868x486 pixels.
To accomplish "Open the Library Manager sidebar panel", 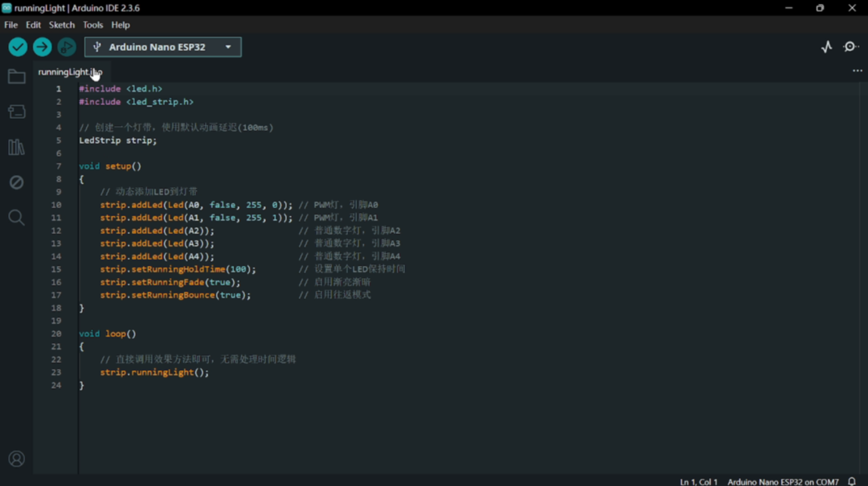I will 16,147.
